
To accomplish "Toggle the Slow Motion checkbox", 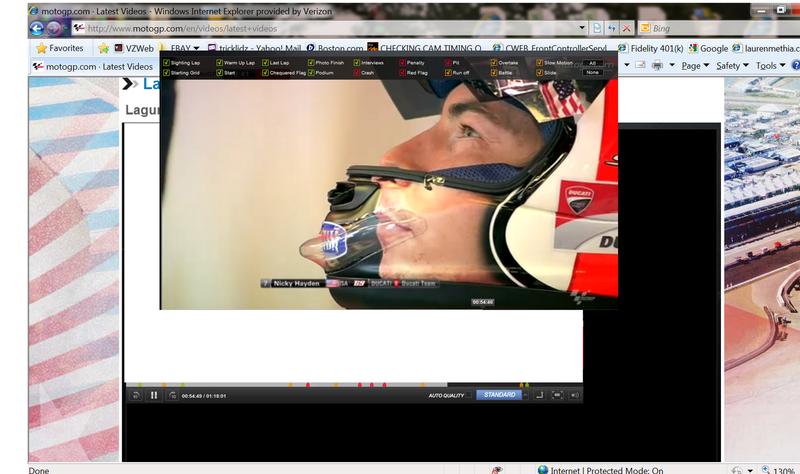I will [x=540, y=63].
